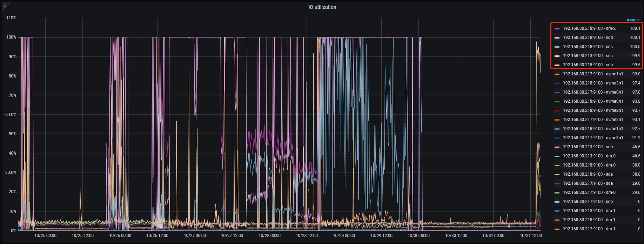The height and width of the screenshot is (244, 644).
Task: Pick the green swatch of 192.168.80.218 nvme0n1
Action: 557,101
